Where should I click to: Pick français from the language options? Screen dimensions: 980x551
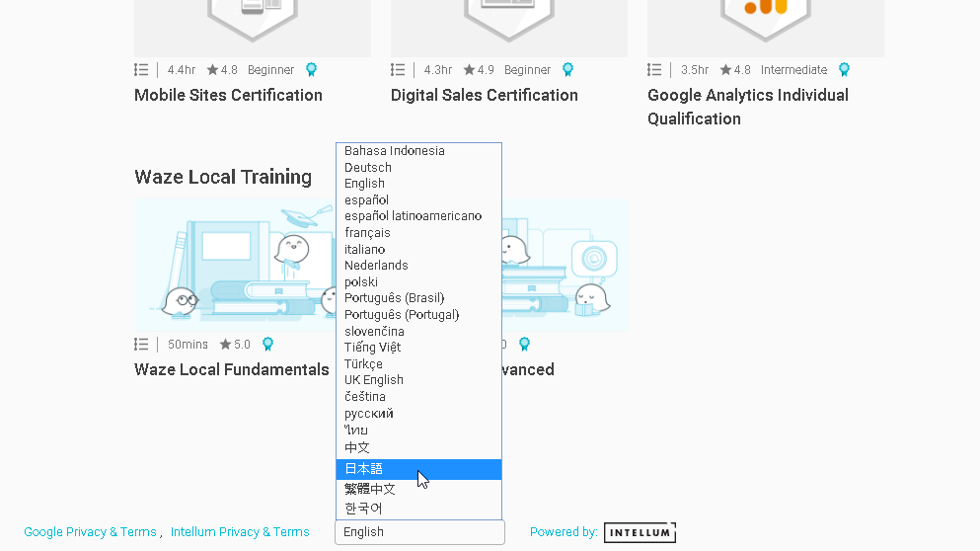[367, 233]
